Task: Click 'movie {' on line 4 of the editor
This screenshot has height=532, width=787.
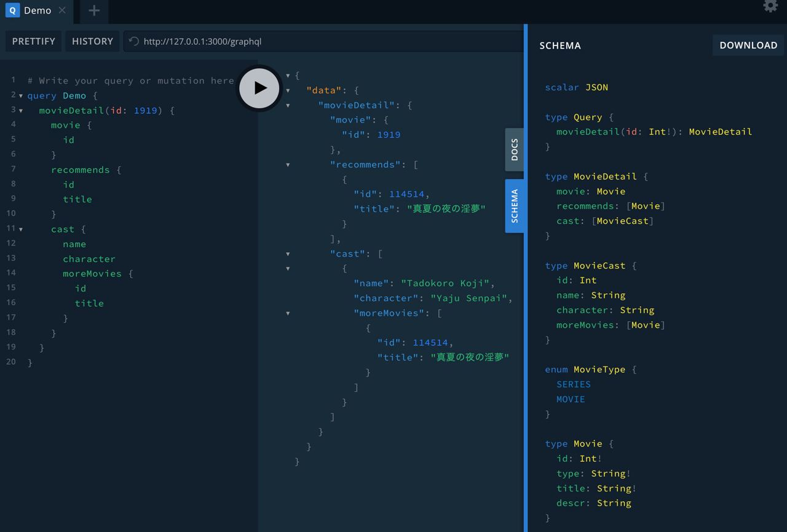Action: [x=71, y=125]
